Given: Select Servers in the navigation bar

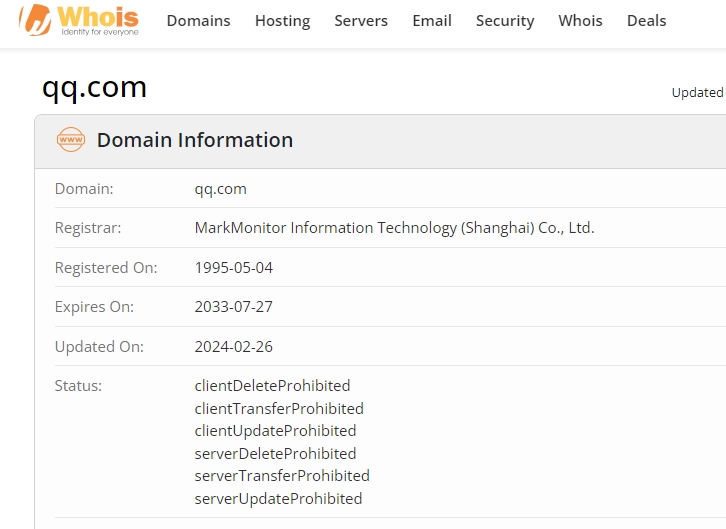Looking at the screenshot, I should (x=361, y=21).
